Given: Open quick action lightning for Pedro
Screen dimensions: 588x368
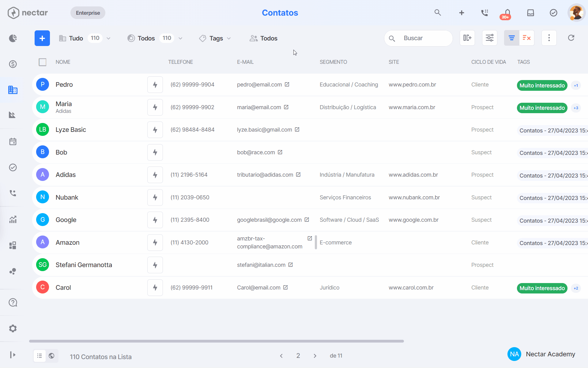Looking at the screenshot, I should [x=155, y=85].
